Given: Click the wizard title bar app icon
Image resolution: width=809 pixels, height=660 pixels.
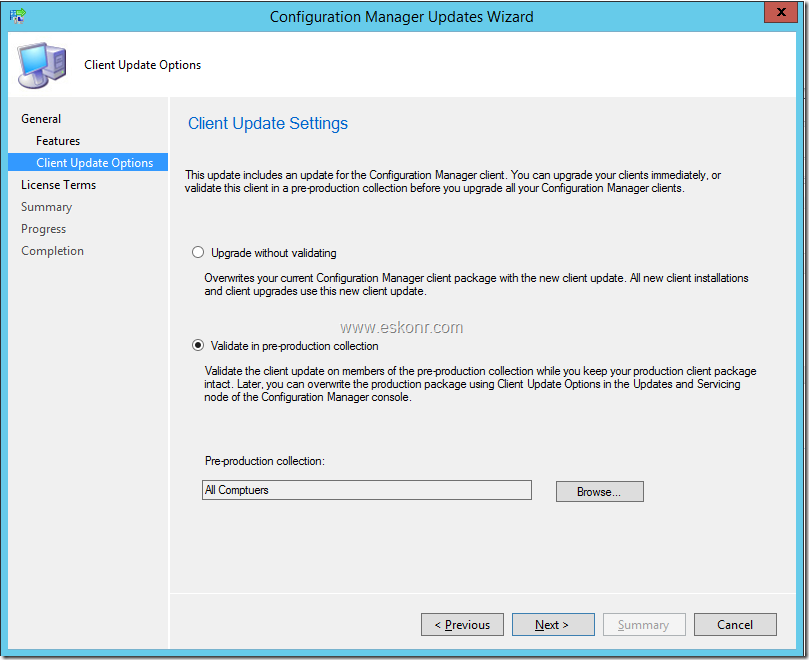Looking at the screenshot, I should (18, 16).
